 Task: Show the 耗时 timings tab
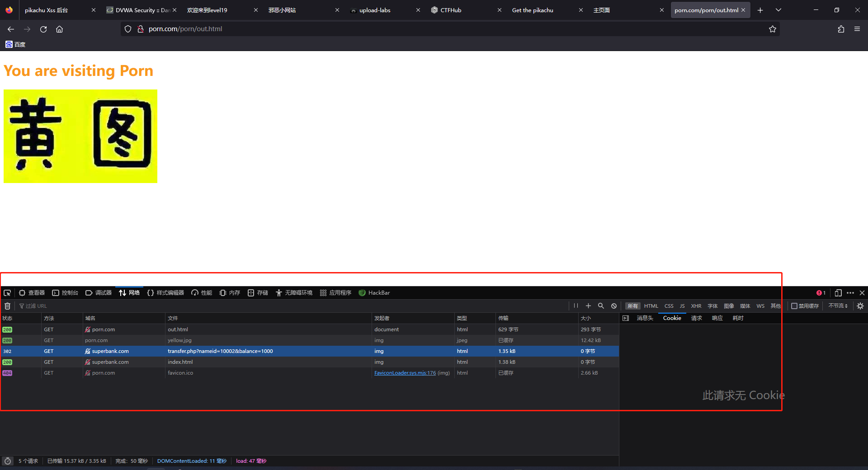[x=738, y=318]
